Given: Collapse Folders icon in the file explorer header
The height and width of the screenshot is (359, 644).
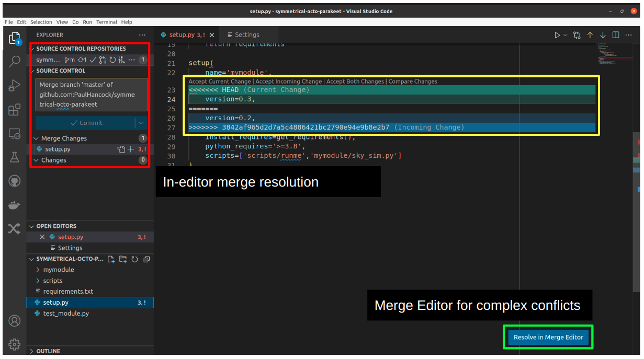Looking at the screenshot, I should (x=146, y=259).
